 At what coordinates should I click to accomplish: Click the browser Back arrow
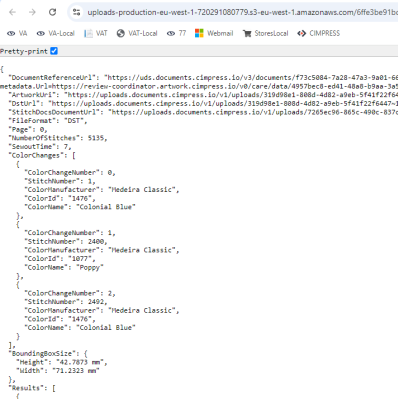tap(12, 12)
